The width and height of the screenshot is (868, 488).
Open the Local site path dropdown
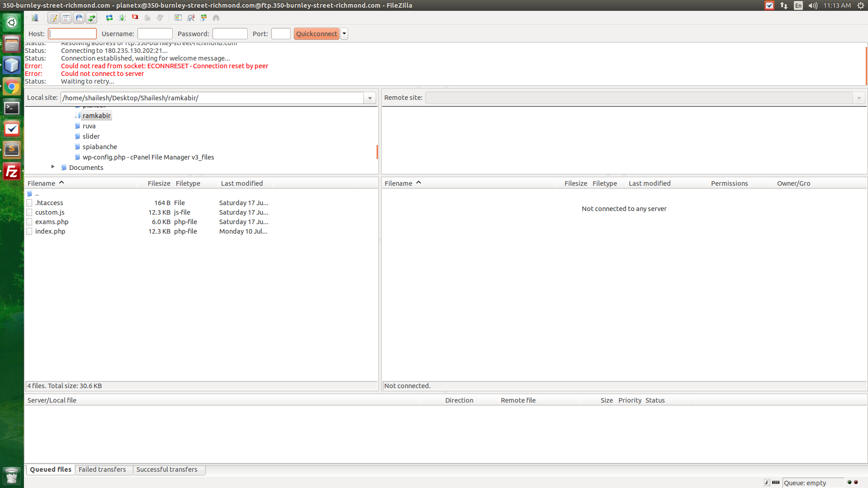point(370,98)
